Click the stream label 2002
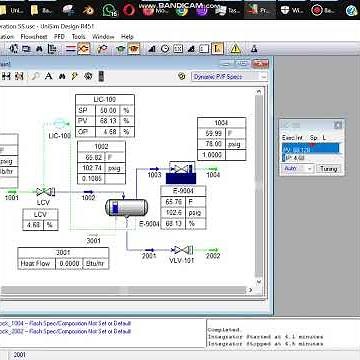This screenshot has height=360, width=360. click(213, 256)
